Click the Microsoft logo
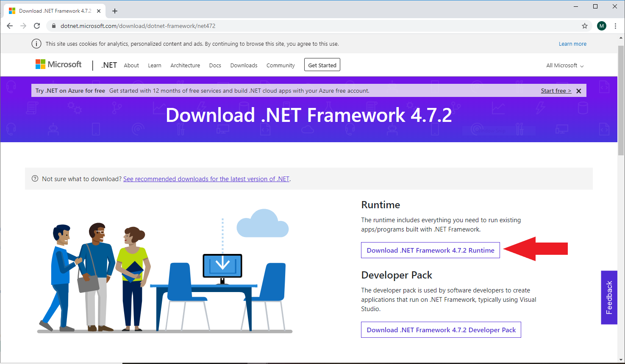The image size is (625, 364). (58, 64)
